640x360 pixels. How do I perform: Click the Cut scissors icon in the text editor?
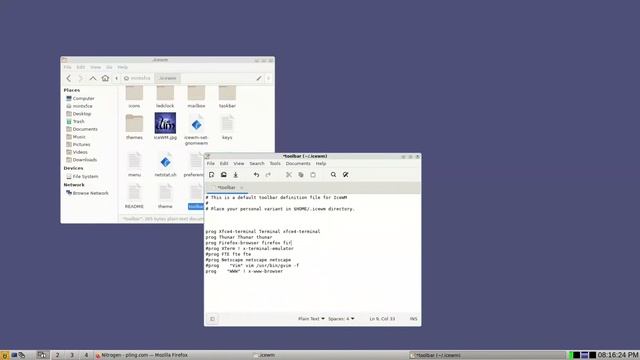[289, 175]
